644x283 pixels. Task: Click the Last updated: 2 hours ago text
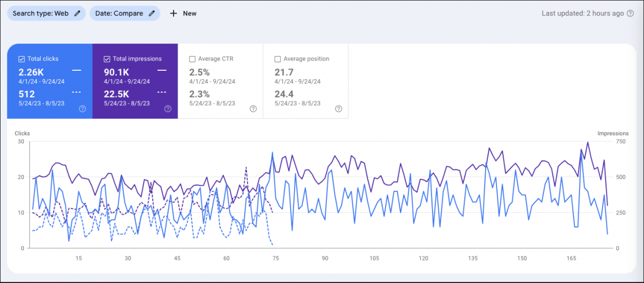(582, 14)
